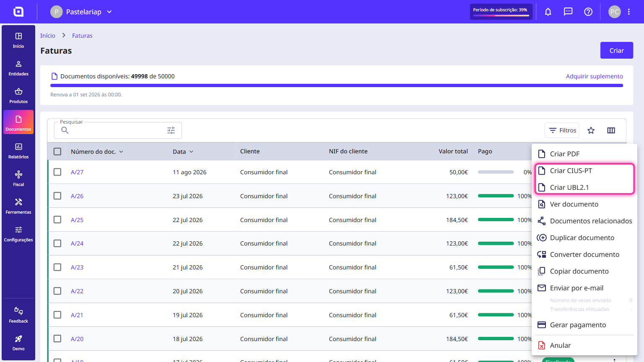Click the Cliente column header
The image size is (644, 362).
(250, 151)
